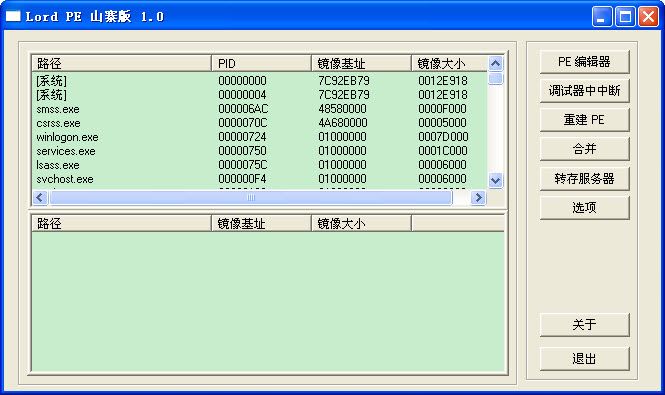665x395 pixels.
Task: Click the process list scroll down arrow
Action: pos(495,180)
